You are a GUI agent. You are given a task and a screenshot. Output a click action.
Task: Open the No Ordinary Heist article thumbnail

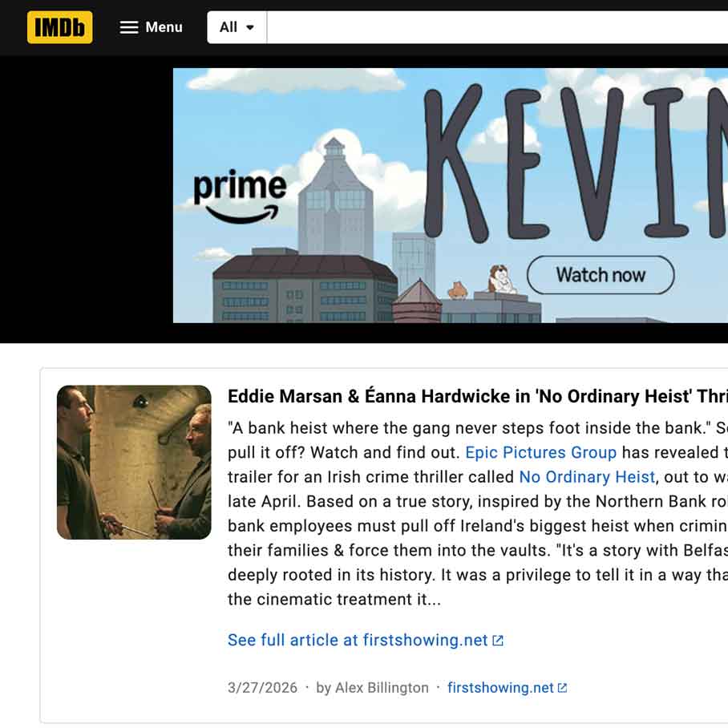coord(134,462)
